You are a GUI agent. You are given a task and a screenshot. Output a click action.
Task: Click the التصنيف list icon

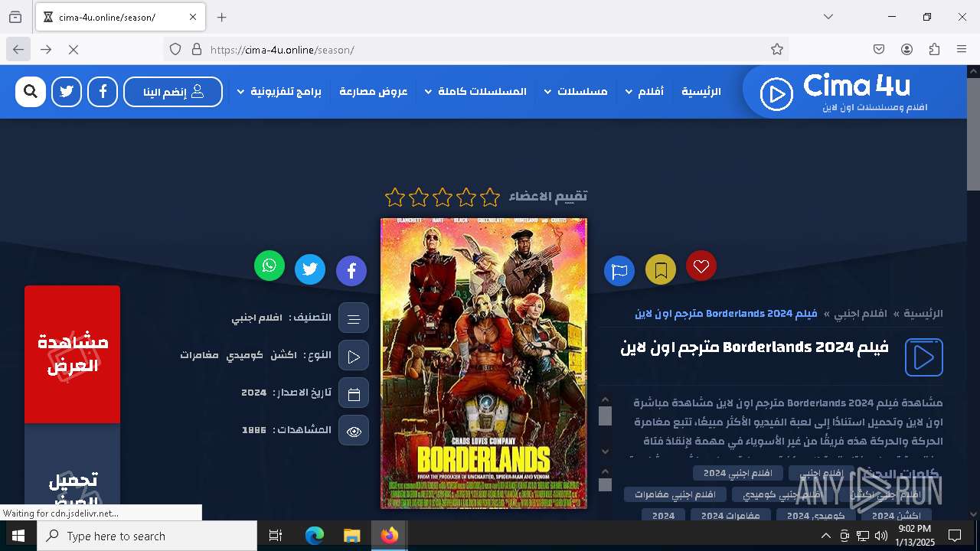[354, 318]
